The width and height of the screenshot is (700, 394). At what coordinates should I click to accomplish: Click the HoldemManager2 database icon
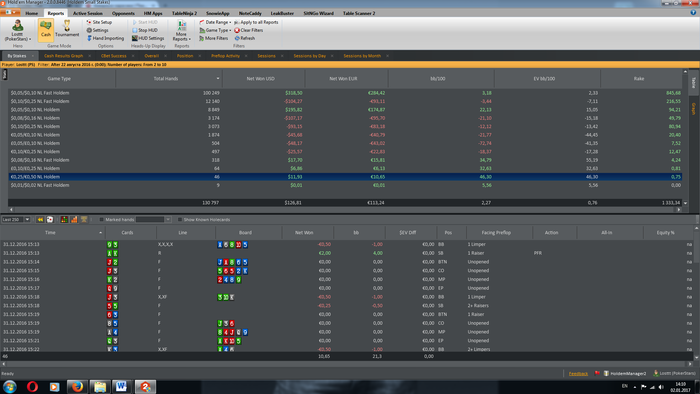[606, 373]
